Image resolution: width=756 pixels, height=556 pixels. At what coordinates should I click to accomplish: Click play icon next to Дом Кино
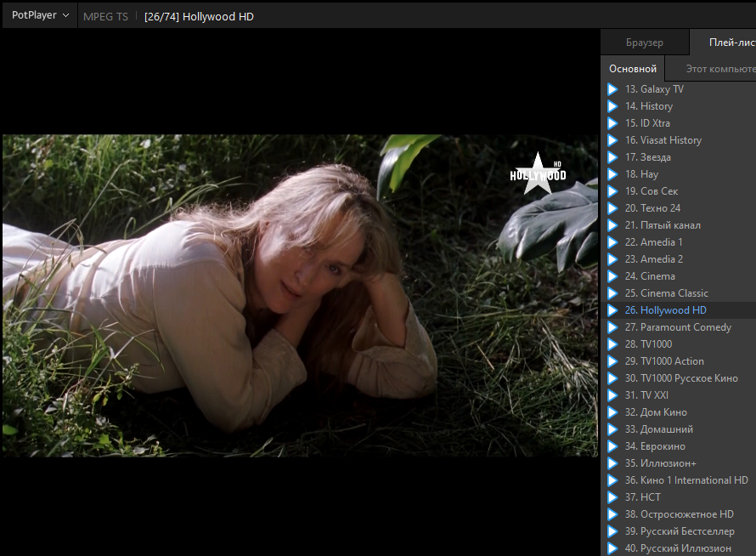coord(612,412)
